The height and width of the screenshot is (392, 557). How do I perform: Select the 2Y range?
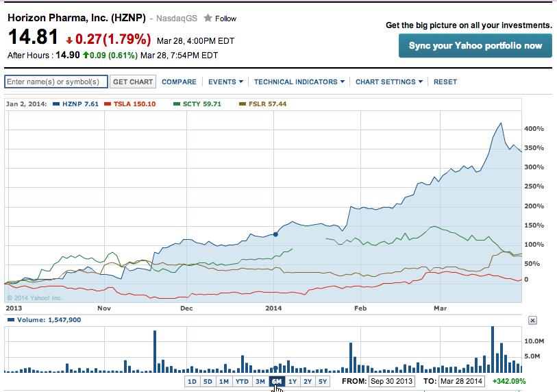(x=308, y=381)
